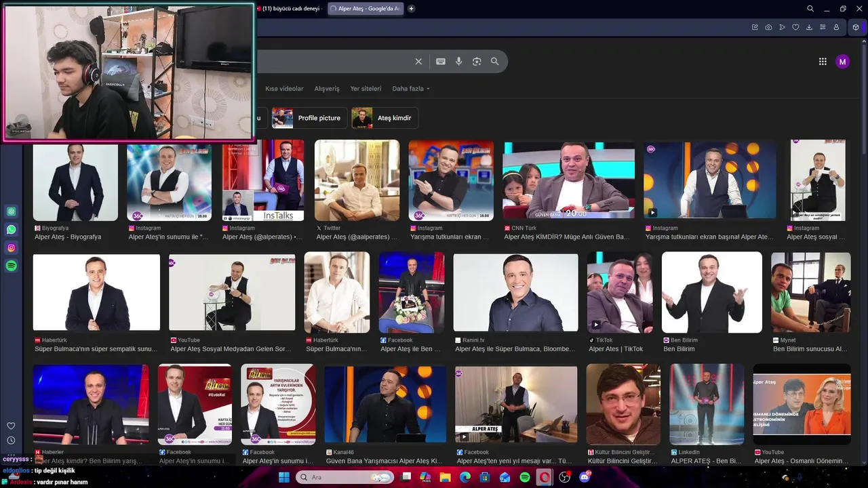Open the Google apps grid
Image resolution: width=868 pixels, height=488 pixels.
click(x=823, y=62)
